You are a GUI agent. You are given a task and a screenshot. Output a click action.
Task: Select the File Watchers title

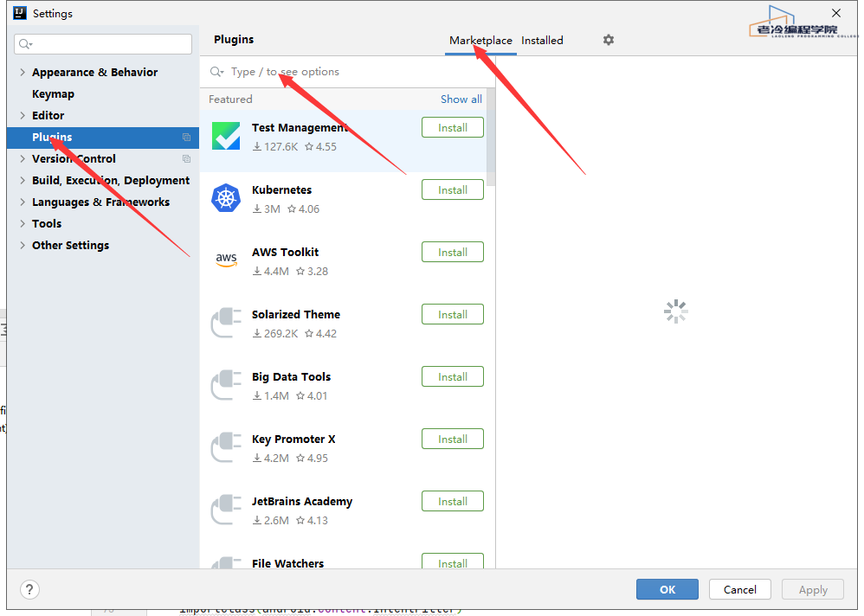coord(287,563)
